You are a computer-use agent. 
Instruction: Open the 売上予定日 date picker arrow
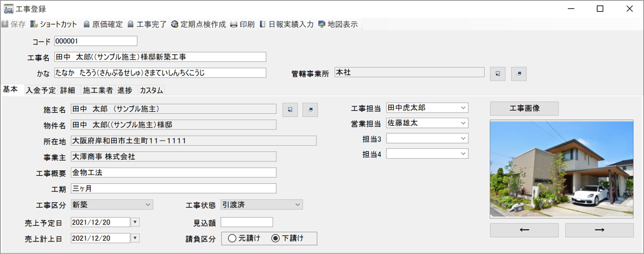[135, 222]
